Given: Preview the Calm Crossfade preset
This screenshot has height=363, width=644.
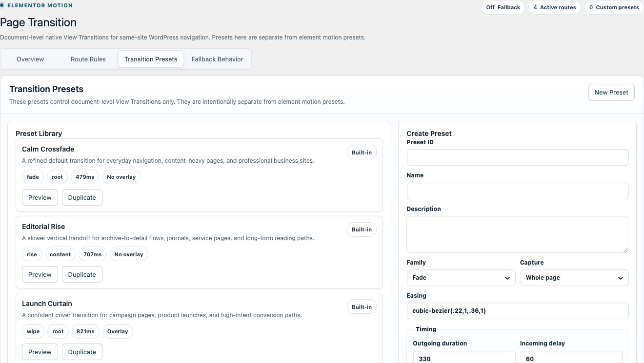Looking at the screenshot, I should pos(40,197).
